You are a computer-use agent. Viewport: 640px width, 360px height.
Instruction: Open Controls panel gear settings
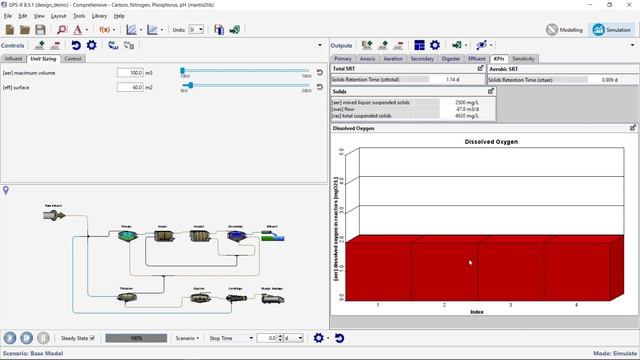pos(92,45)
